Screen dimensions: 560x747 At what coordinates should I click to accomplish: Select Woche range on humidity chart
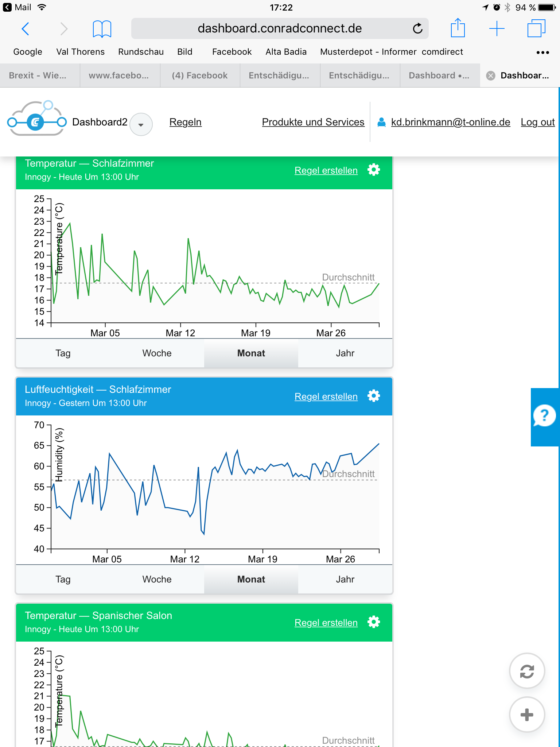click(157, 579)
